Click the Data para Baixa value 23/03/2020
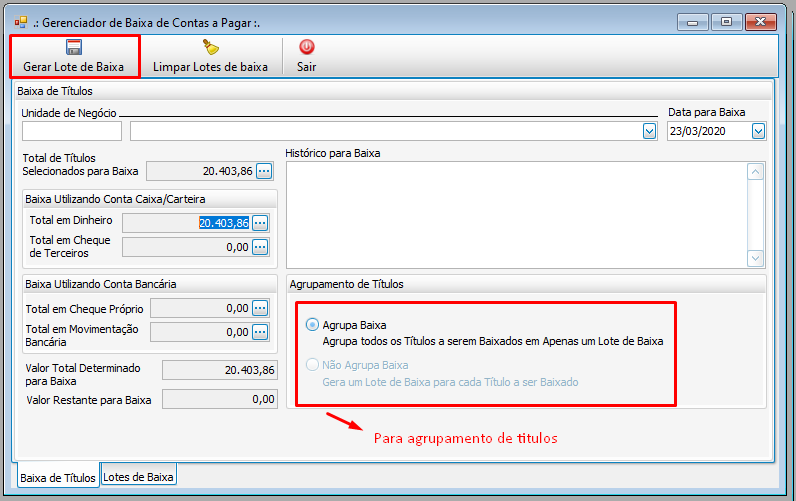The image size is (796, 501). [698, 131]
